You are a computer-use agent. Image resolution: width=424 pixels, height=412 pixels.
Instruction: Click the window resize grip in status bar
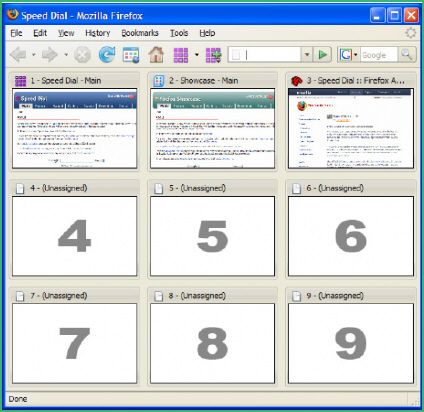(415, 402)
